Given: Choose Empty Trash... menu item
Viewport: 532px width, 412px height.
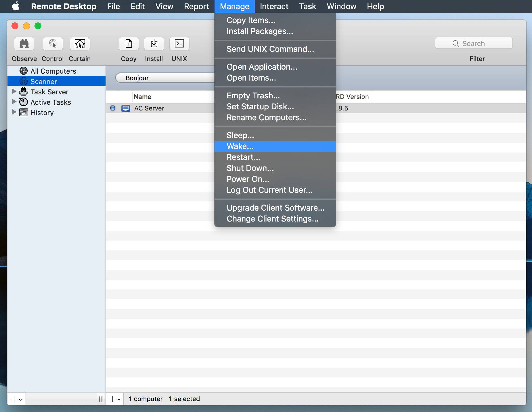Looking at the screenshot, I should pyautogui.click(x=275, y=96).
